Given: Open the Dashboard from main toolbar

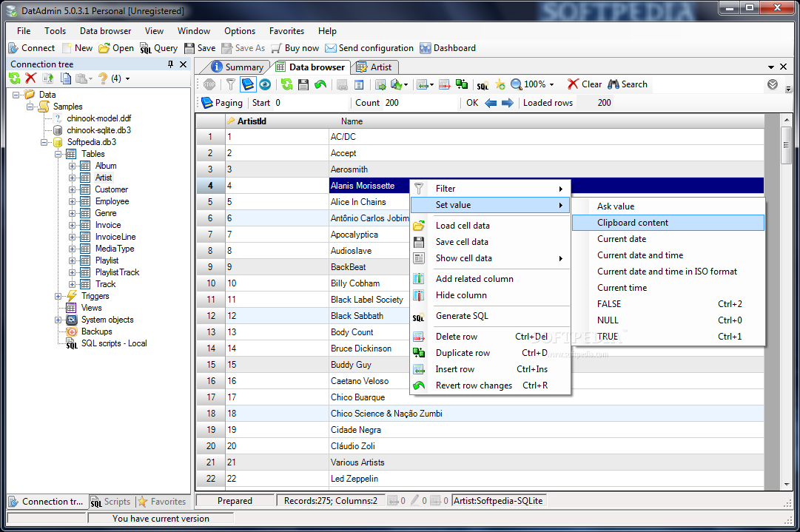Looking at the screenshot, I should coord(448,48).
